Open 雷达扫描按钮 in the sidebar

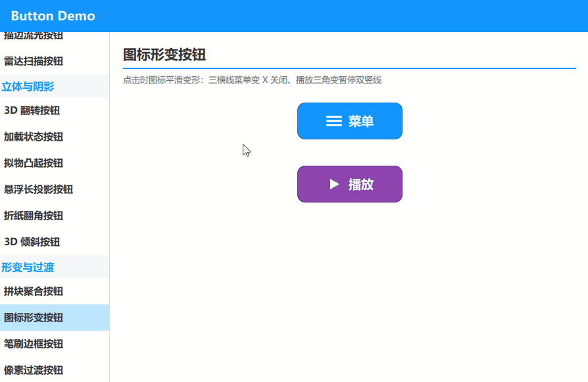pos(55,61)
